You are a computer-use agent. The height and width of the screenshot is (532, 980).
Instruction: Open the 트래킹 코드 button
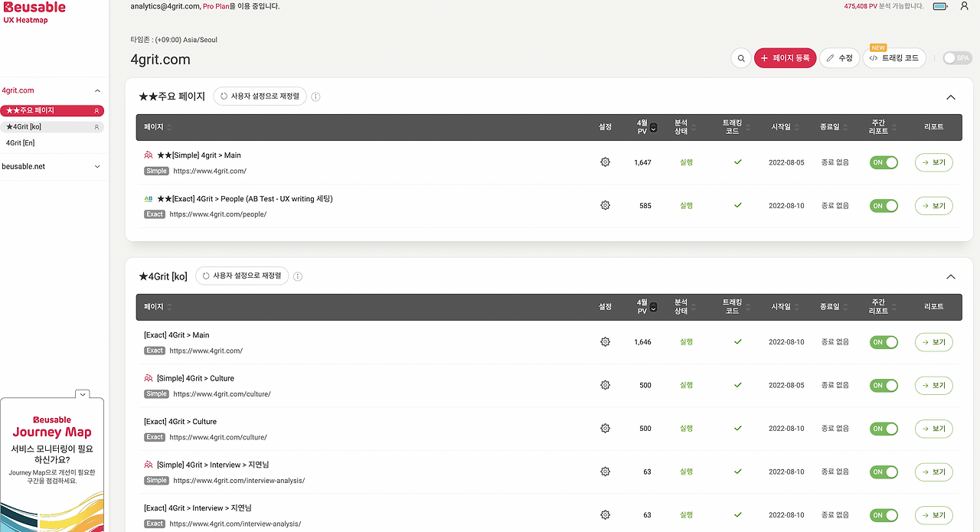pos(894,58)
